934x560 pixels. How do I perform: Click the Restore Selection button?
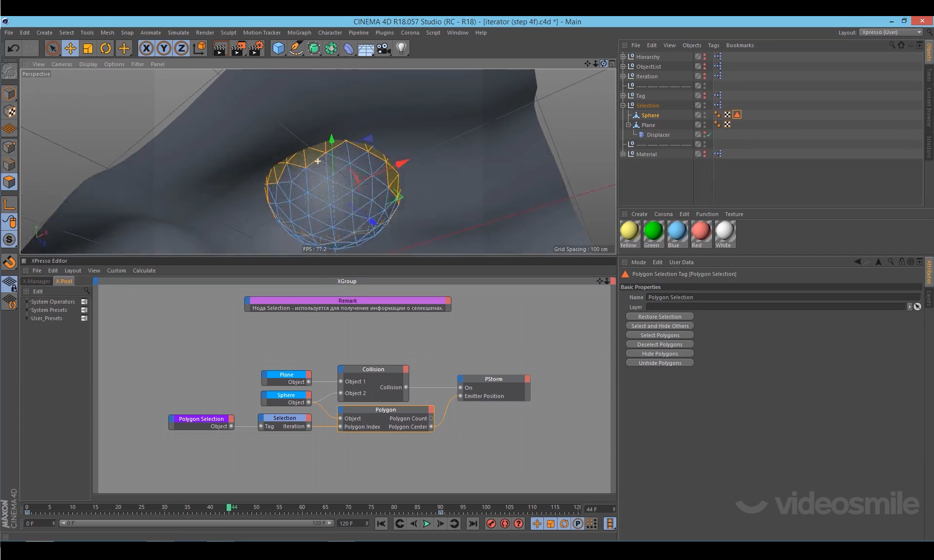[x=660, y=317]
